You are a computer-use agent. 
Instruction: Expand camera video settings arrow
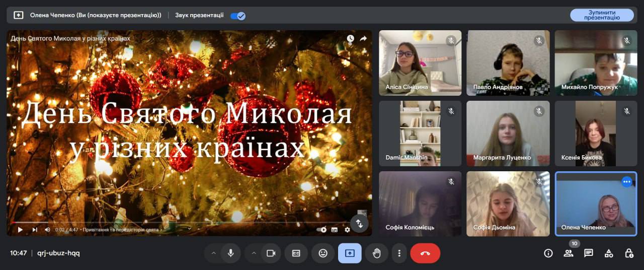(x=254, y=253)
